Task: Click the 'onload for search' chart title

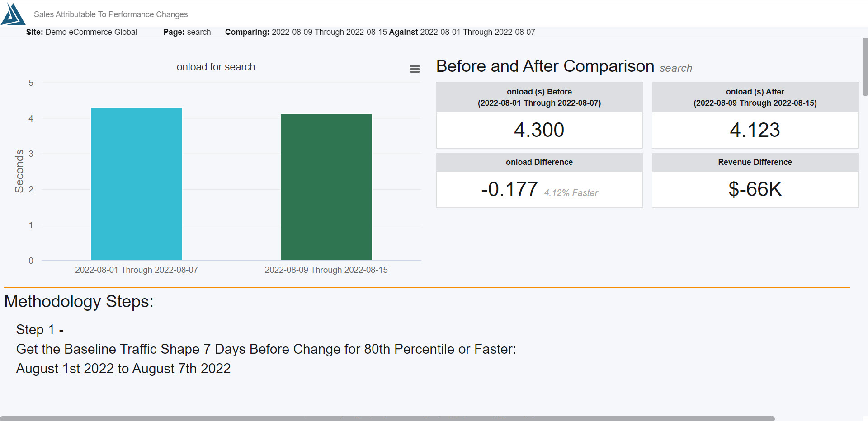Action: [x=216, y=67]
